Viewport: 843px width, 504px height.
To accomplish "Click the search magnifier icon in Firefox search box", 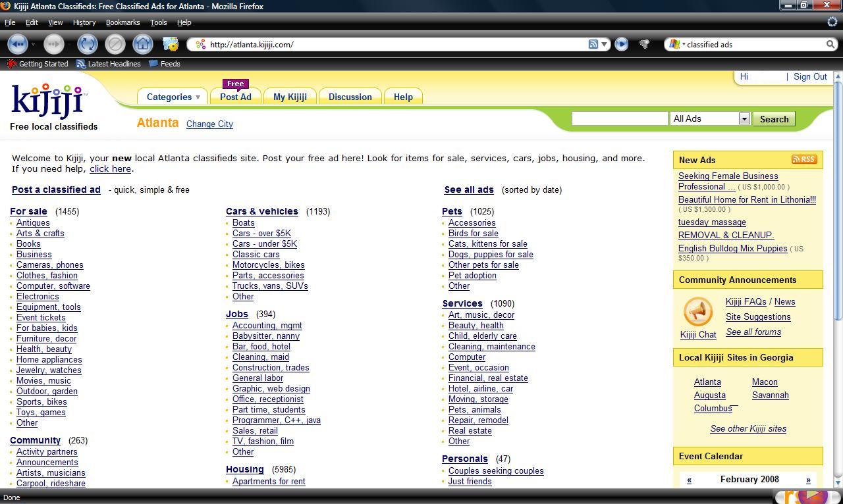I will coord(830,44).
